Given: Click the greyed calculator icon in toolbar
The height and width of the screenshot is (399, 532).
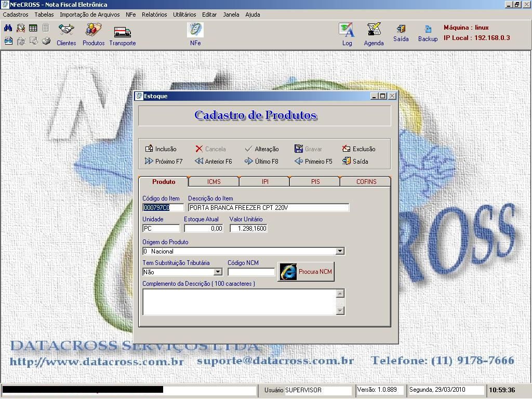Looking at the screenshot, I should [46, 28].
